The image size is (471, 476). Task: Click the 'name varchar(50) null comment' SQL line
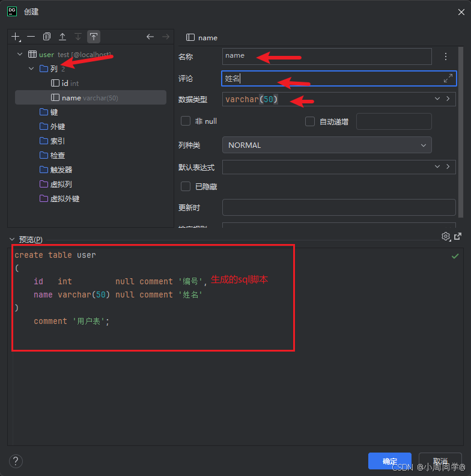(x=118, y=294)
